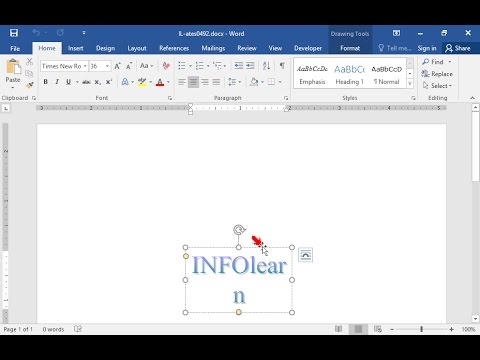Switch to the Design tab
Viewport: 480px width, 360px height.
tap(105, 48)
